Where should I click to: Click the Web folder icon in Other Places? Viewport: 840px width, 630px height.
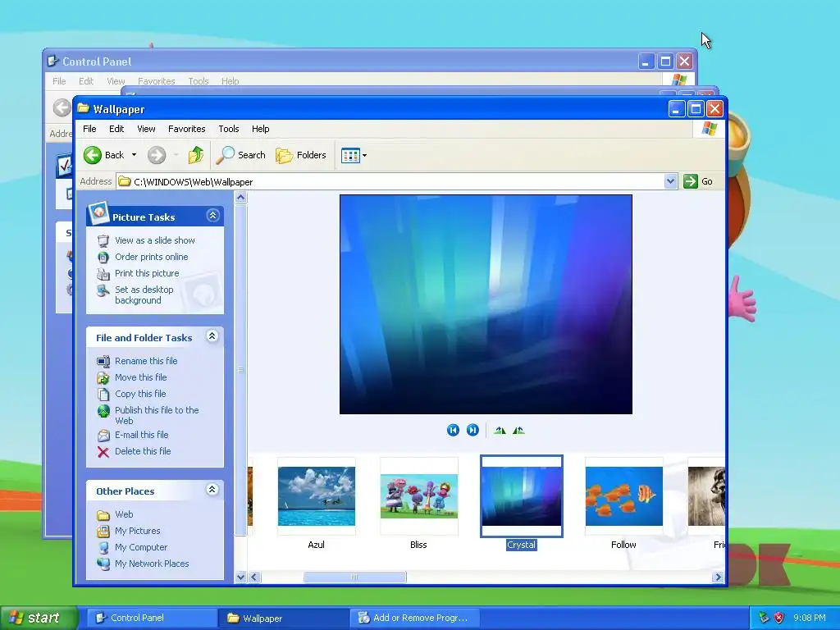click(x=103, y=515)
